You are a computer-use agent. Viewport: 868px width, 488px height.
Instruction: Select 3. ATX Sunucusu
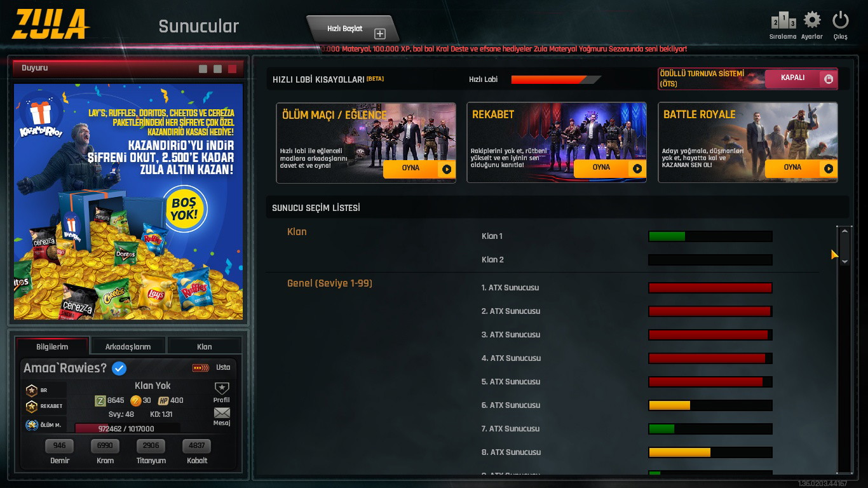coord(510,335)
